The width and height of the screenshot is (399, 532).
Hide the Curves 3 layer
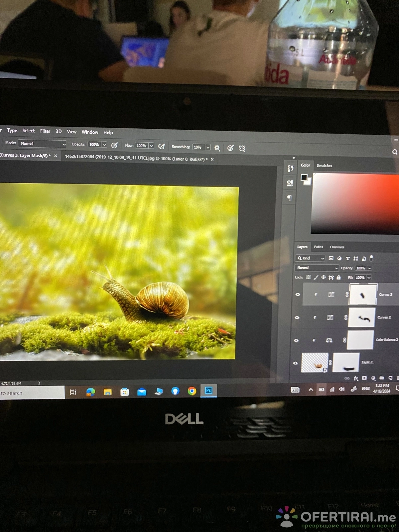pos(298,294)
